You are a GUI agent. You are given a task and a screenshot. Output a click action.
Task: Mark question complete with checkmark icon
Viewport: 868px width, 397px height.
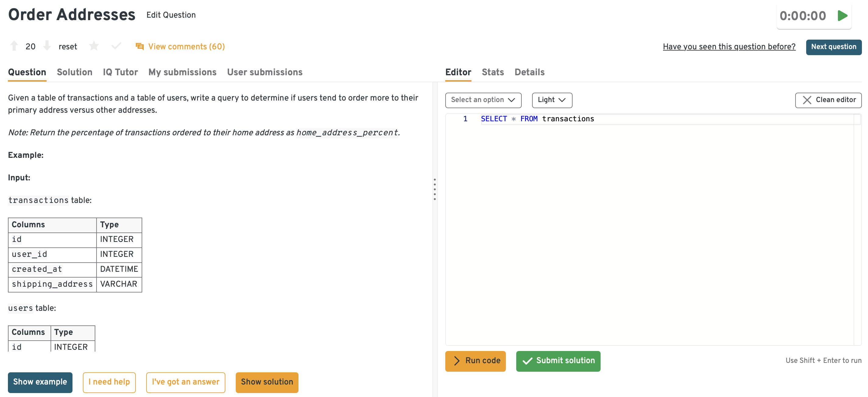pos(116,46)
